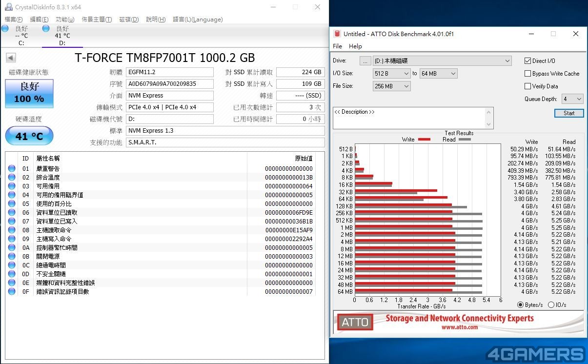Click status orb for attribute 06 資料單位已讀取
The image size is (588, 364).
click(x=12, y=213)
